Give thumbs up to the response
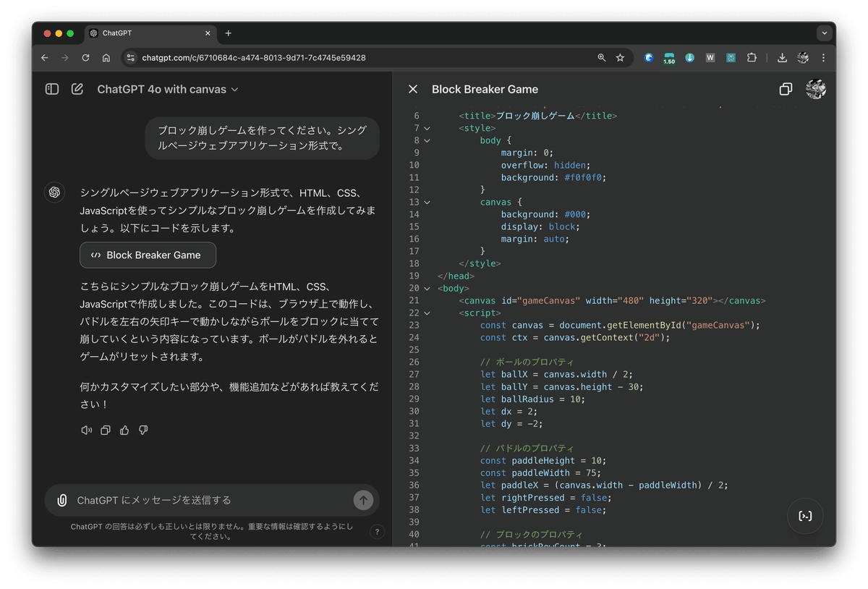The width and height of the screenshot is (868, 589). point(124,430)
